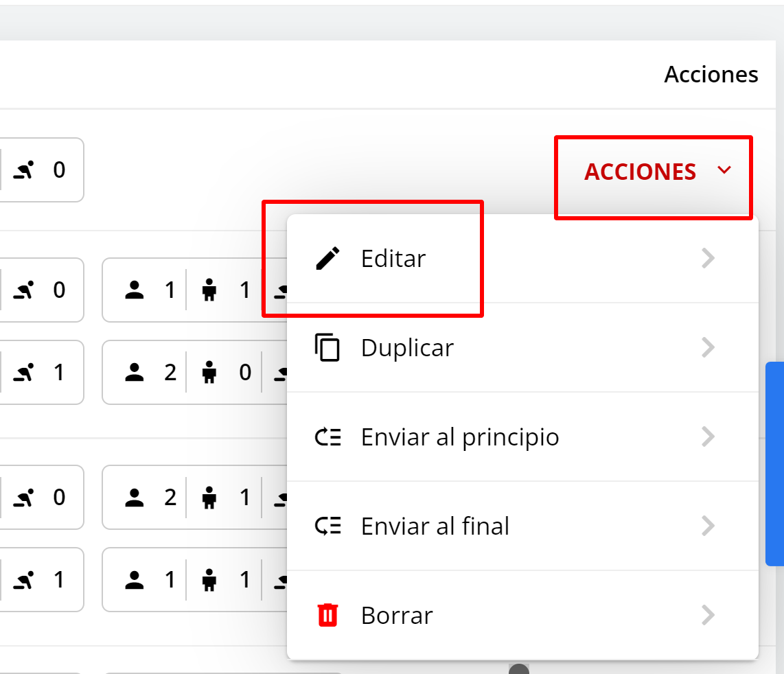Screen dimensions: 784x674
Task: Click the send-to-bottom icon beside Enviar al final
Action: [328, 526]
